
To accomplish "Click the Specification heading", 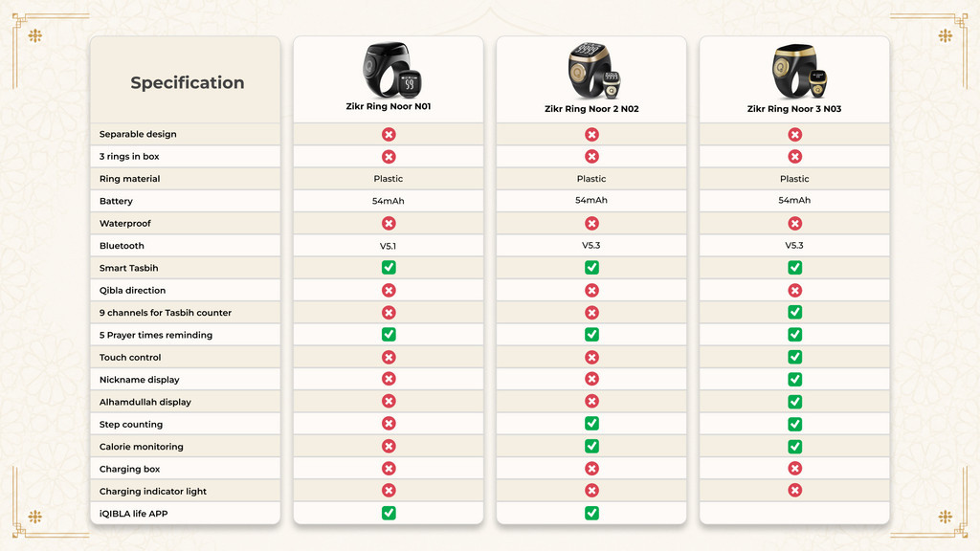I will pos(188,82).
